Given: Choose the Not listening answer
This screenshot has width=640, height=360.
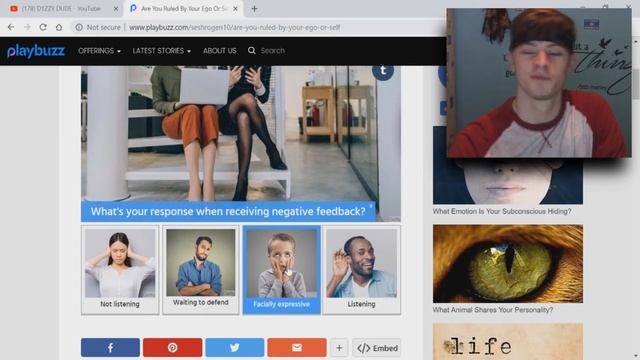Looking at the screenshot, I should click(x=120, y=270).
